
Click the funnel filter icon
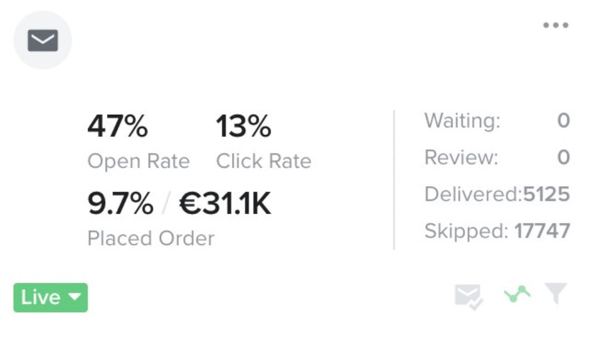[556, 293]
